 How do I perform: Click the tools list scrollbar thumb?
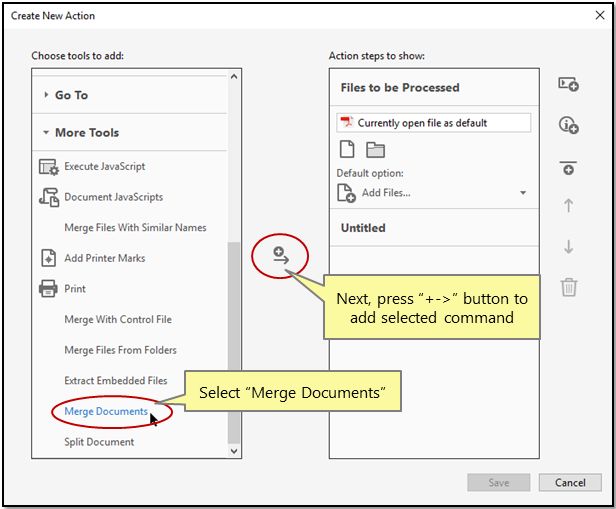click(x=234, y=342)
